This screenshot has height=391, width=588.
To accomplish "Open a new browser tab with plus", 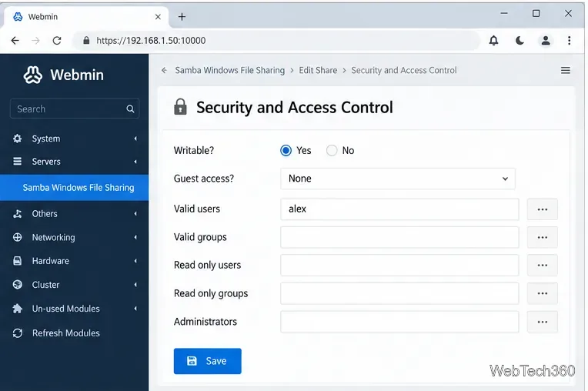I will pyautogui.click(x=182, y=16).
